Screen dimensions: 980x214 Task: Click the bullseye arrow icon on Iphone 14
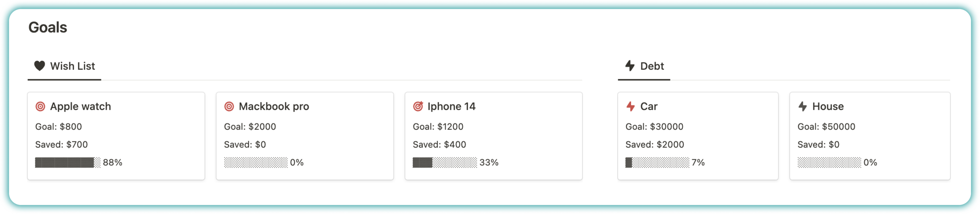418,106
